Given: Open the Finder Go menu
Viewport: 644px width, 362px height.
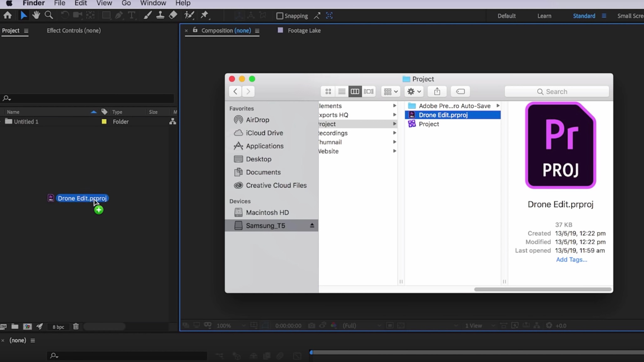Looking at the screenshot, I should point(126,3).
